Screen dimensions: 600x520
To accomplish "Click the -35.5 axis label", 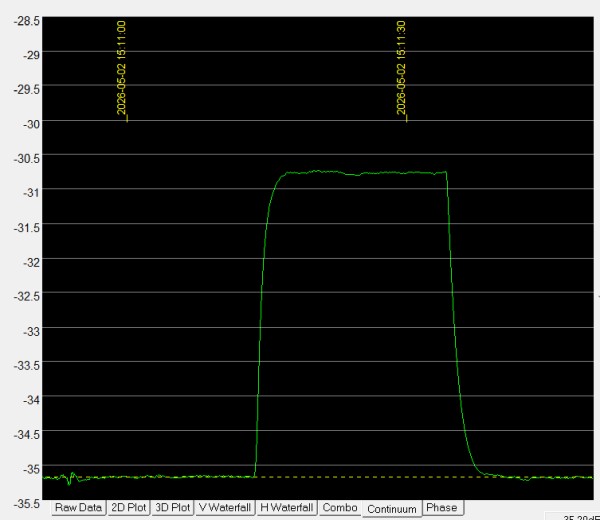I will pos(26,504).
